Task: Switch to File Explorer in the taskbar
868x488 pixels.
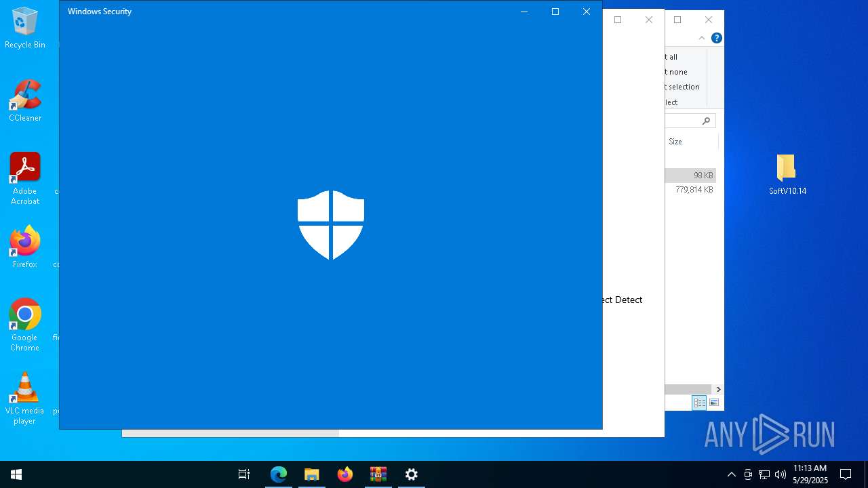Action: (312, 474)
